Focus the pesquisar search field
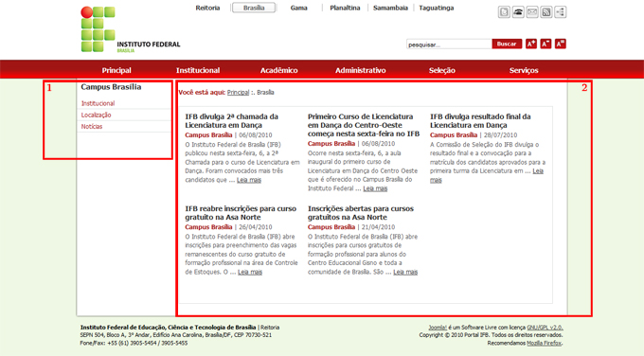644x356 pixels. pyautogui.click(x=449, y=44)
